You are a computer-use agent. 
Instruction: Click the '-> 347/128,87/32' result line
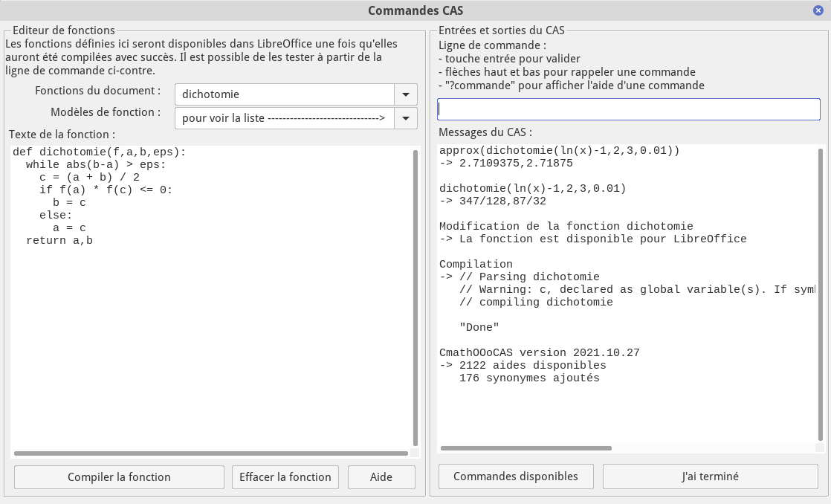(x=493, y=201)
